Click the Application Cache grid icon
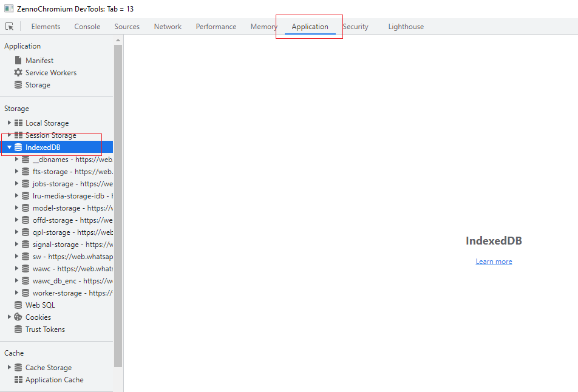Screen dimensions: 578x392 tap(18, 379)
